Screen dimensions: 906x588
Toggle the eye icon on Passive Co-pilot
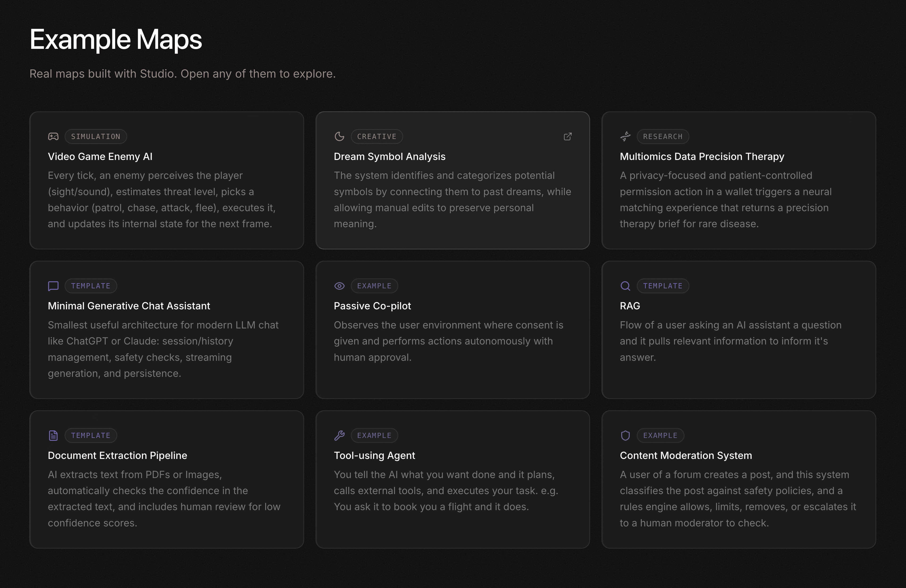point(340,286)
